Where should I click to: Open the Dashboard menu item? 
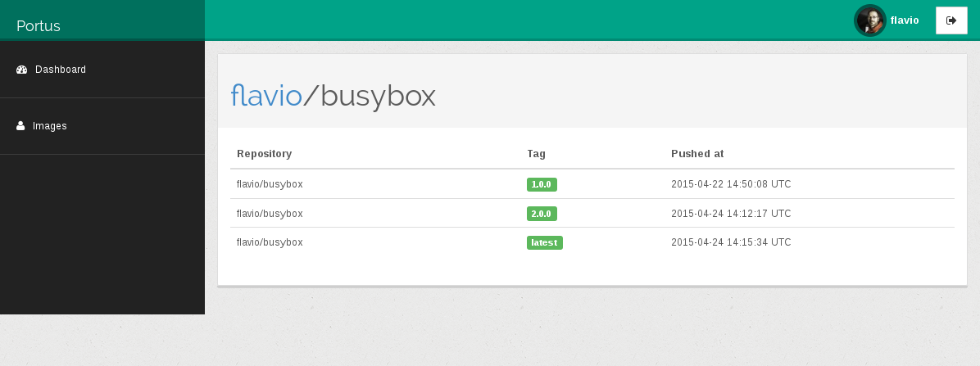click(x=60, y=70)
